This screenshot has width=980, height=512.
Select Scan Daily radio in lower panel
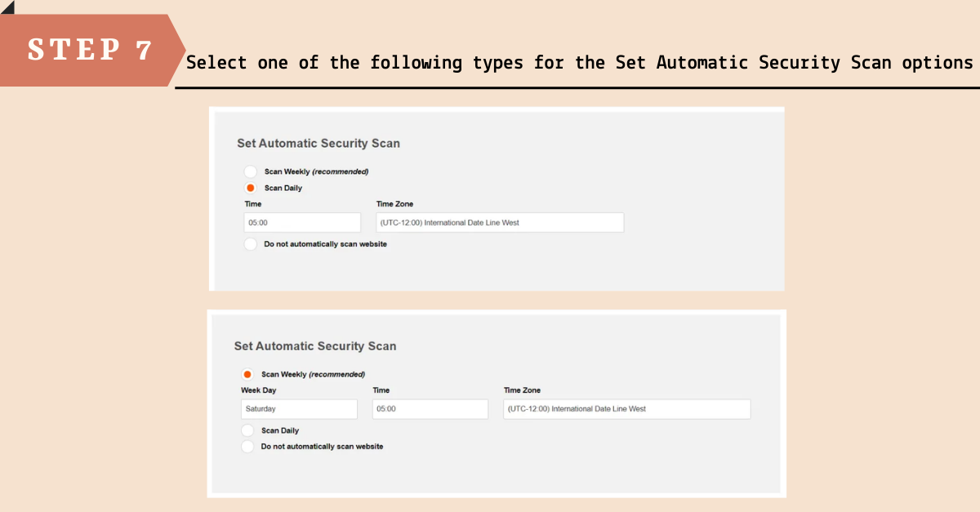[x=247, y=430]
